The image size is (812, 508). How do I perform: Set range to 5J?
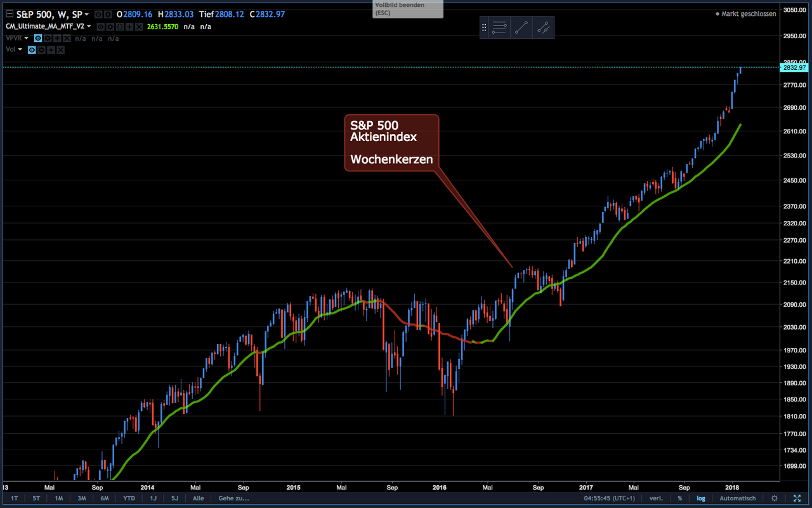click(175, 498)
